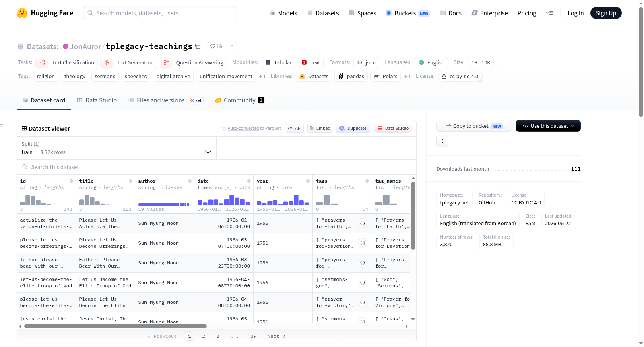Sort the title column

130,181
